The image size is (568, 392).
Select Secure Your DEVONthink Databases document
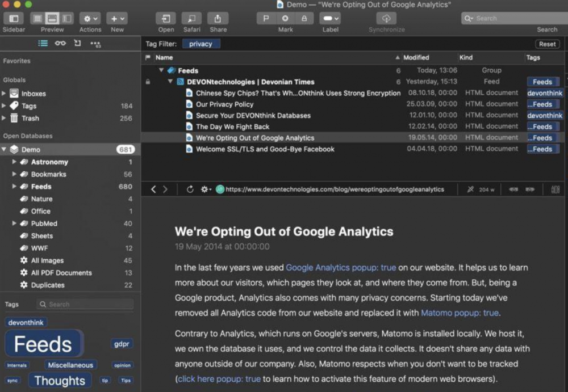tap(353, 116)
